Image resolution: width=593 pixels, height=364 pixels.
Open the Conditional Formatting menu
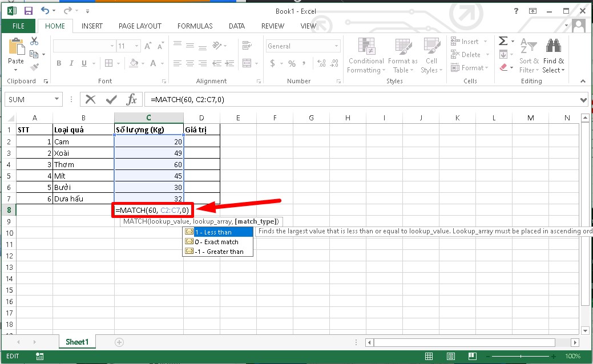[366, 55]
